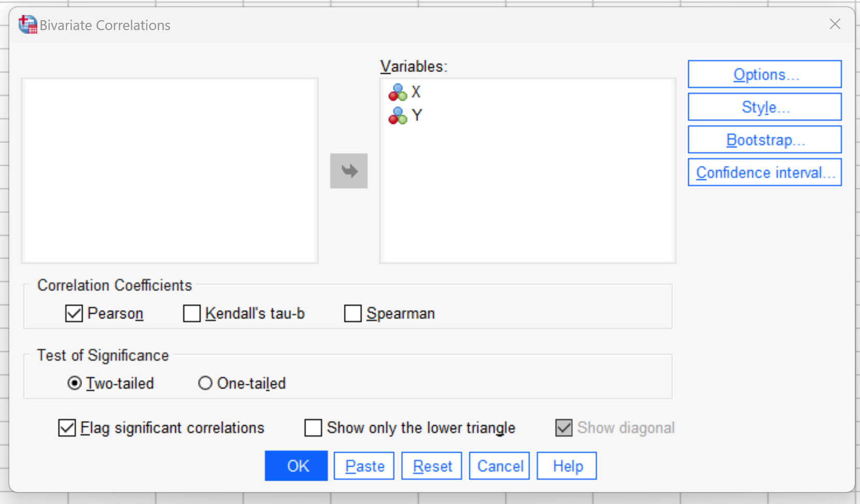This screenshot has width=860, height=504.
Task: Click the empty source variables list
Action: point(170,171)
